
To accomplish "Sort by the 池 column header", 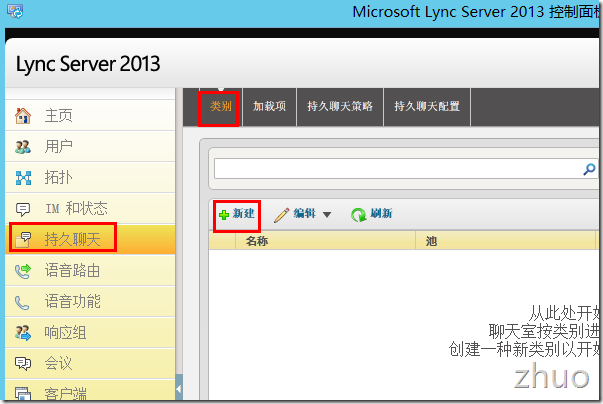I will (x=505, y=241).
